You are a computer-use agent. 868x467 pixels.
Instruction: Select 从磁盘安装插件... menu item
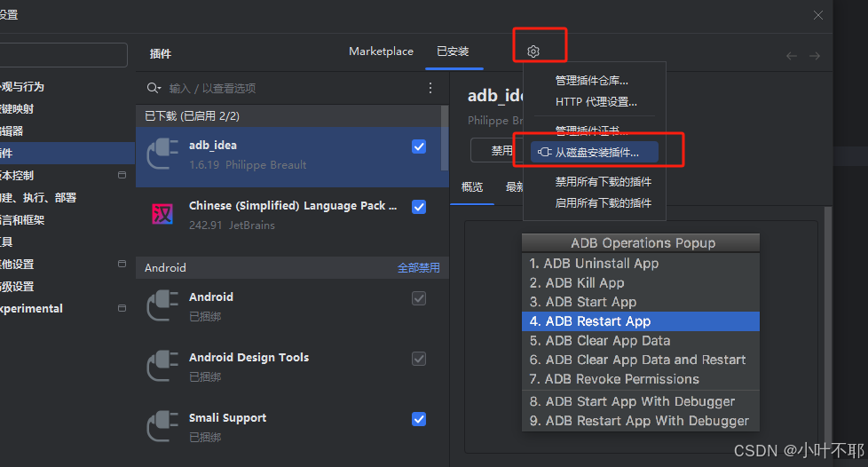pyautogui.click(x=595, y=153)
